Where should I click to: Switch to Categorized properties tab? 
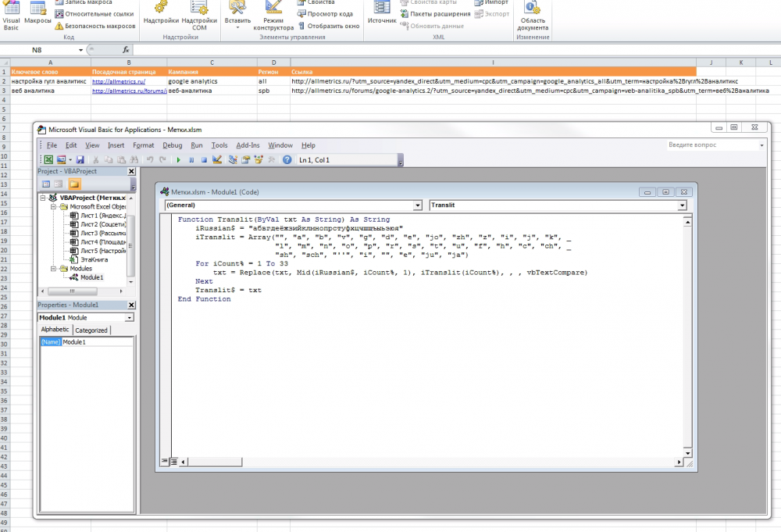click(x=91, y=330)
